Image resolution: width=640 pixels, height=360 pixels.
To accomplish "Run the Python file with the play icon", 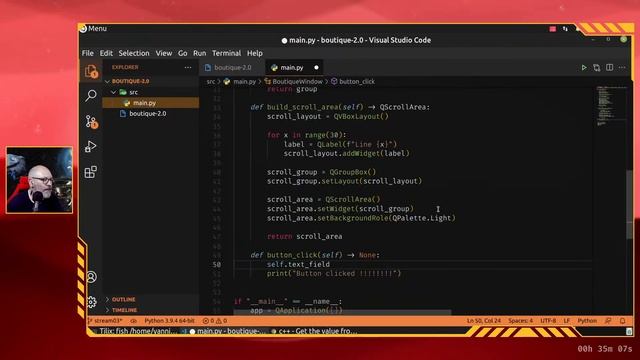I will (584, 67).
